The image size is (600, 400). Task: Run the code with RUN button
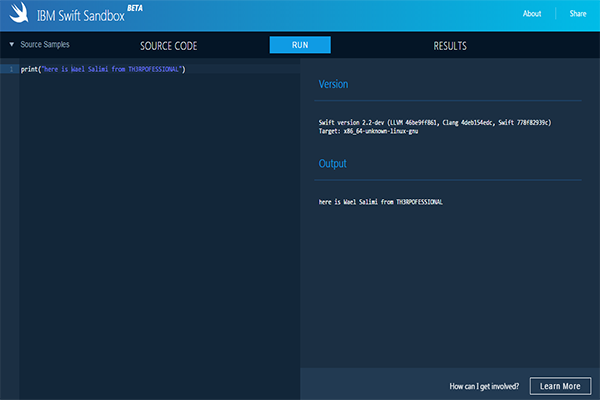click(300, 45)
